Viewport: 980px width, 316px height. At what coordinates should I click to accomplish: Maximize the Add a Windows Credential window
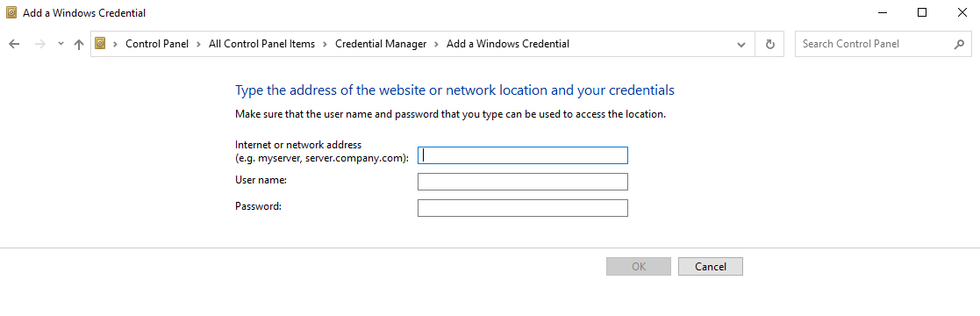pyautogui.click(x=922, y=12)
